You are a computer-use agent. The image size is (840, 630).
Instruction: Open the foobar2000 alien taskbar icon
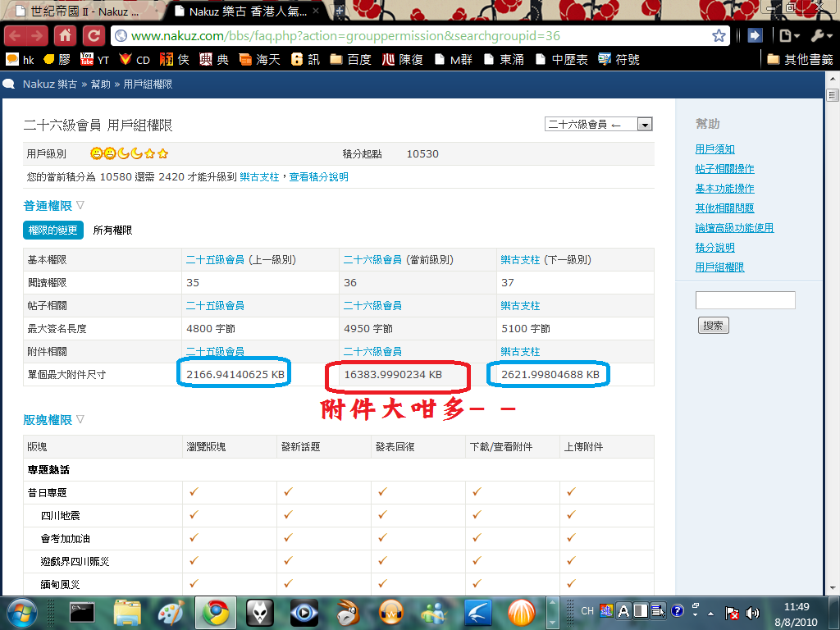pos(260,612)
